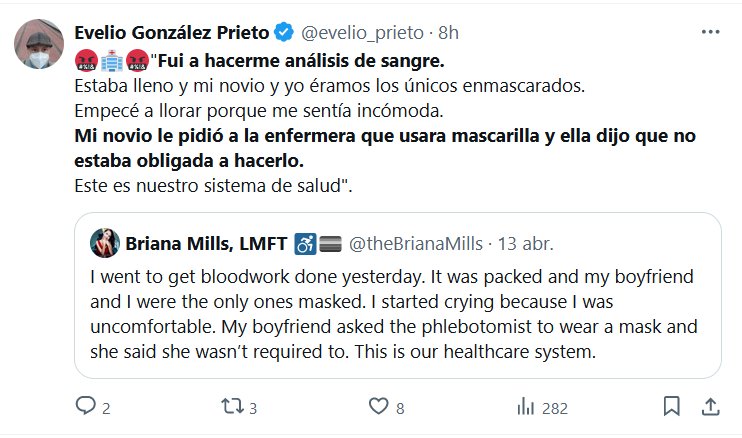Retweet this post

click(x=232, y=406)
